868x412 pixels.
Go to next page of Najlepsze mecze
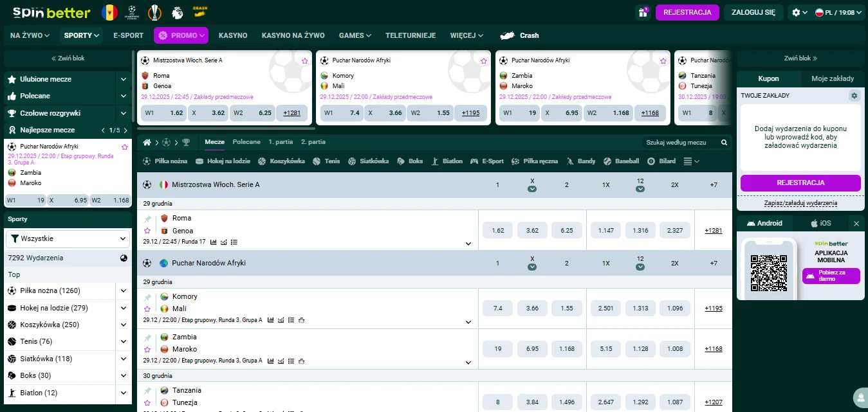(122, 130)
